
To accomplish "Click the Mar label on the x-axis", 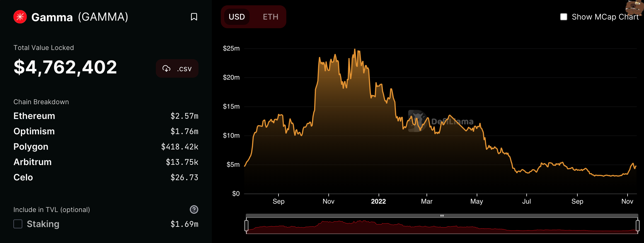I will click(427, 201).
